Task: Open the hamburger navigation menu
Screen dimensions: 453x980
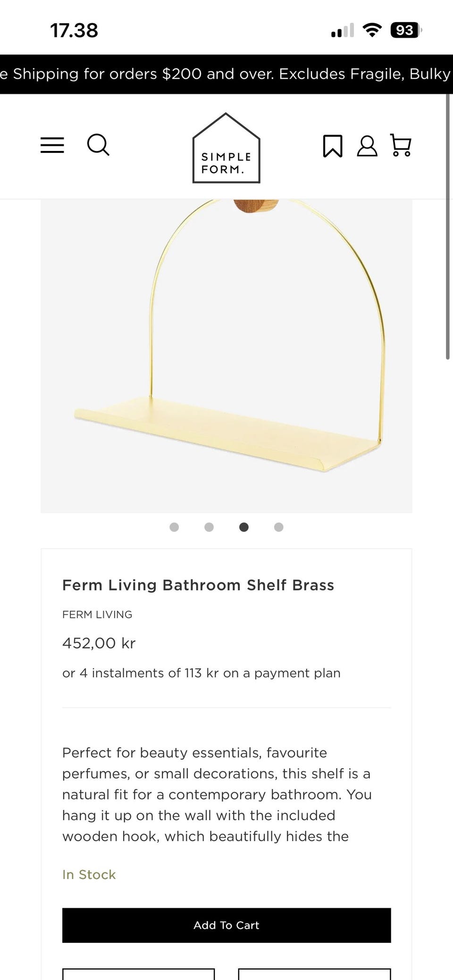Action: [52, 145]
